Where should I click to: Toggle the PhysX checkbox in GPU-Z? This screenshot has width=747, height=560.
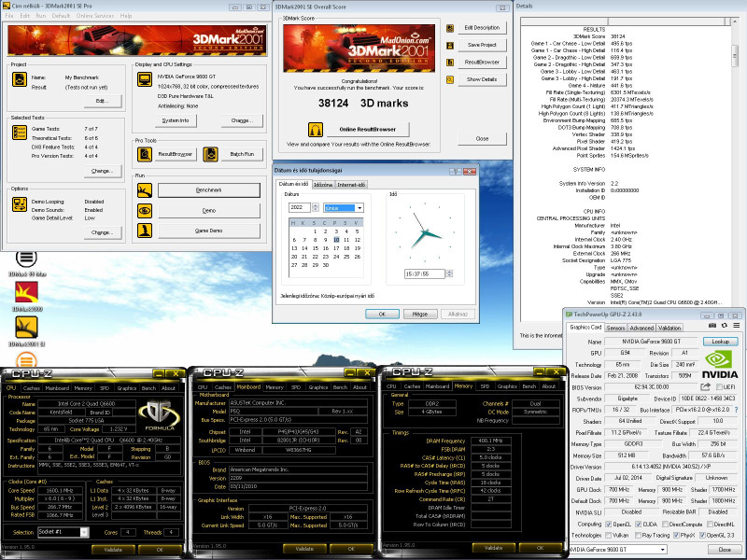[x=675, y=535]
